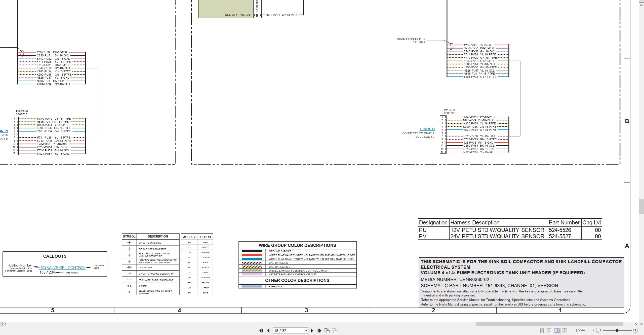644x335 pixels.
Task: Click the scroll up arrow
Action: 641,5
